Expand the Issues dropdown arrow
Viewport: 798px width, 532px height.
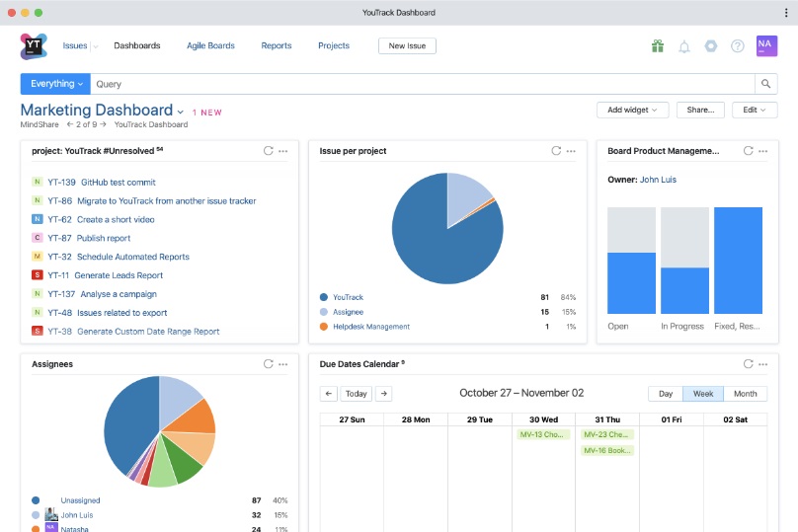point(95,46)
